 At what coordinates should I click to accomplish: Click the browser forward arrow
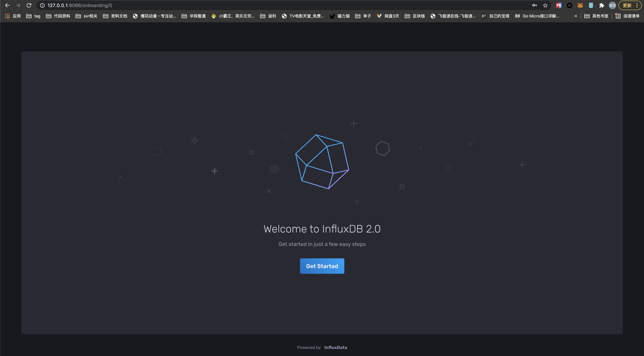click(x=18, y=5)
